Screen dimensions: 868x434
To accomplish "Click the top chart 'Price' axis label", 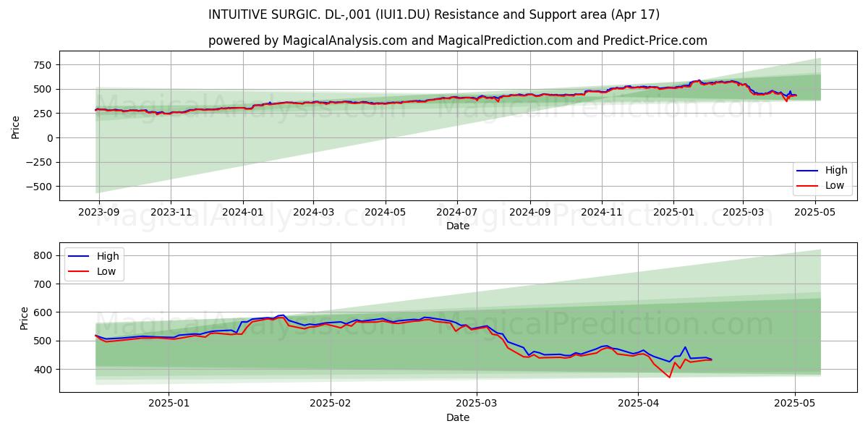I will click(x=16, y=126).
